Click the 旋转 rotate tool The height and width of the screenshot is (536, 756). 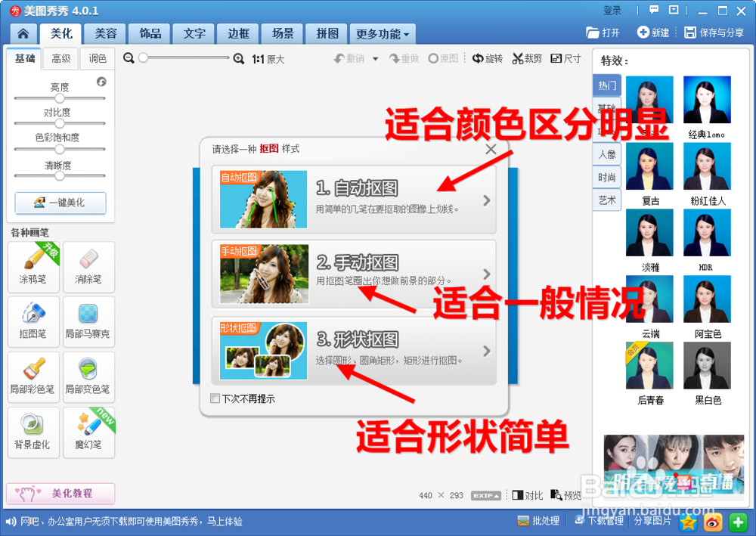488,58
